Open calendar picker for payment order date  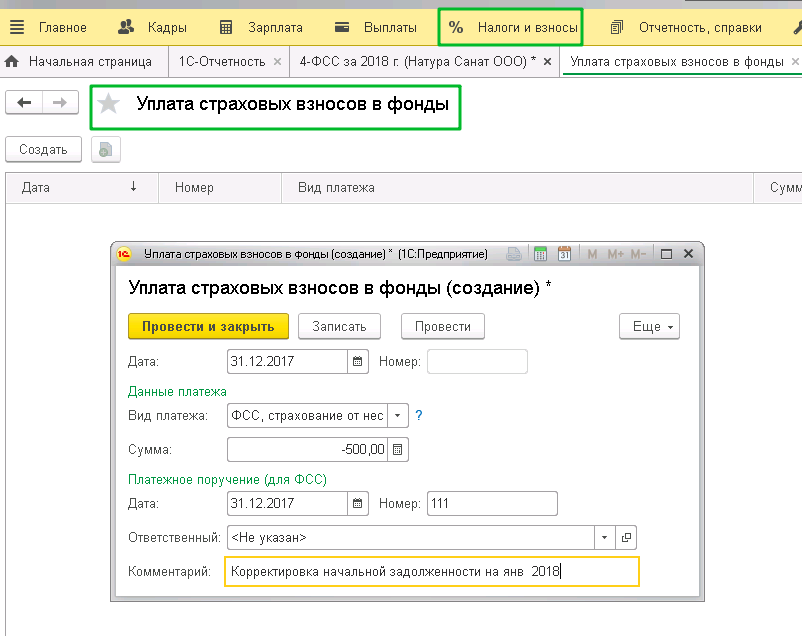358,503
